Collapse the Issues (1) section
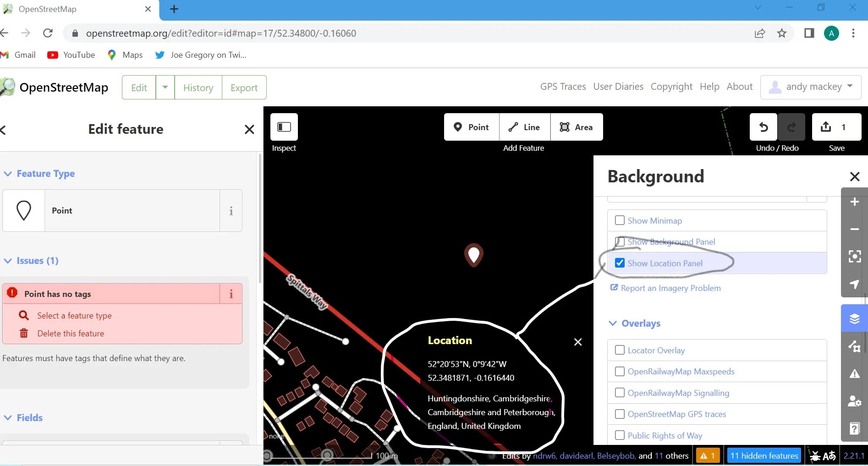Screen dimensions: 868x466 tap(31, 261)
